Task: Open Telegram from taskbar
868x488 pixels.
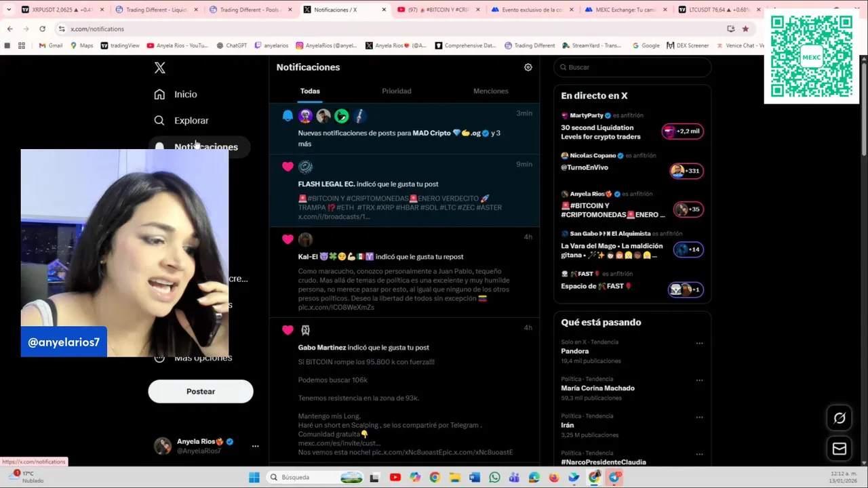Action: (x=614, y=477)
